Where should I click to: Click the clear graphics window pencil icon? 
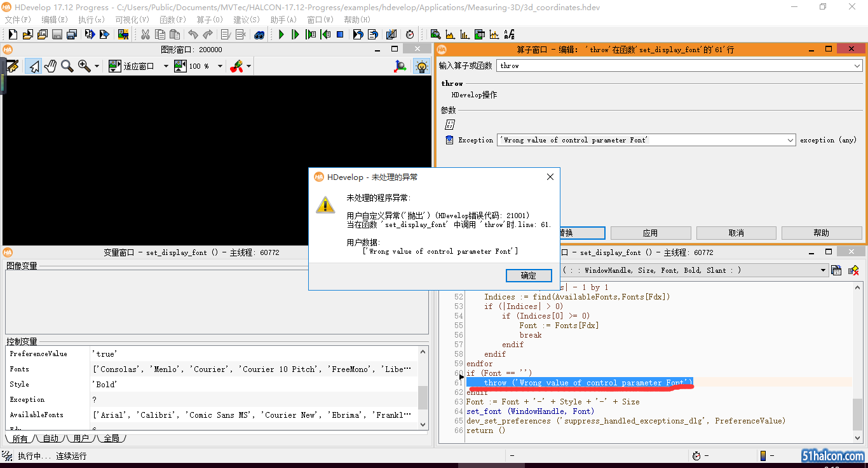coord(13,66)
